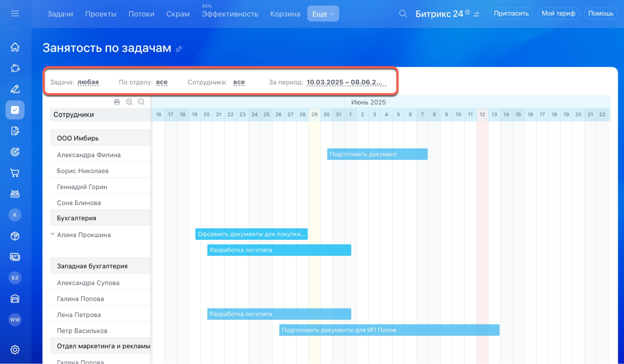Open the shopping cart sidebar icon
The image size is (624, 364).
click(15, 173)
